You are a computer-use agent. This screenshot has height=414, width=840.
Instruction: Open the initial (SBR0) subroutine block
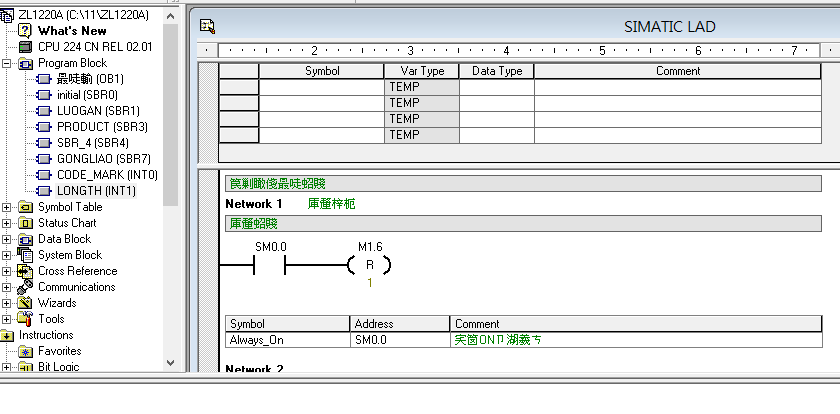[x=80, y=94]
